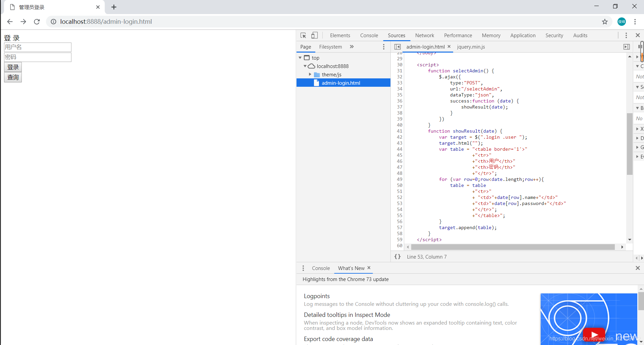Click the 查询 query button
The height and width of the screenshot is (345, 644).
click(13, 77)
